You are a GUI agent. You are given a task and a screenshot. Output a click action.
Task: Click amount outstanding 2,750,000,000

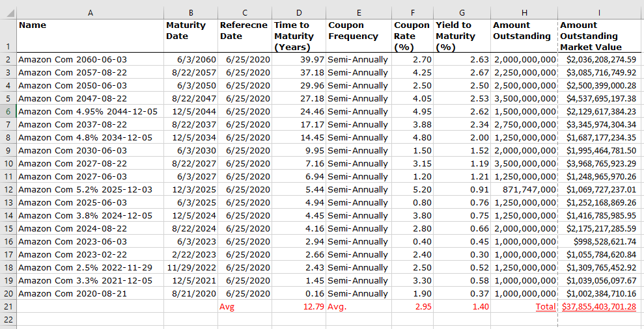pyautogui.click(x=524, y=124)
